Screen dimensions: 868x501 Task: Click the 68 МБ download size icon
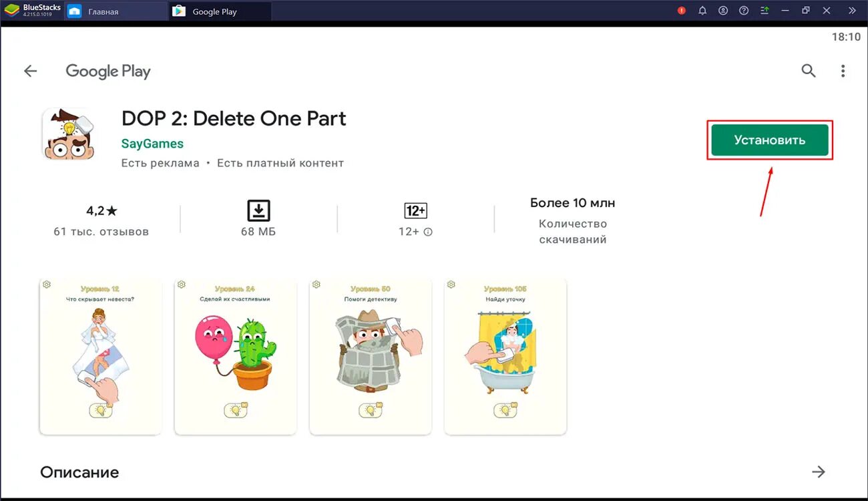point(258,210)
